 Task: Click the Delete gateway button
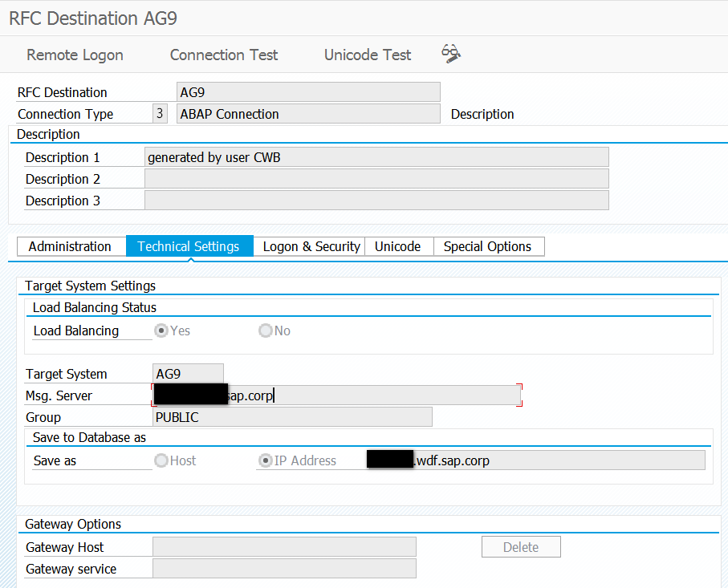[x=521, y=547]
